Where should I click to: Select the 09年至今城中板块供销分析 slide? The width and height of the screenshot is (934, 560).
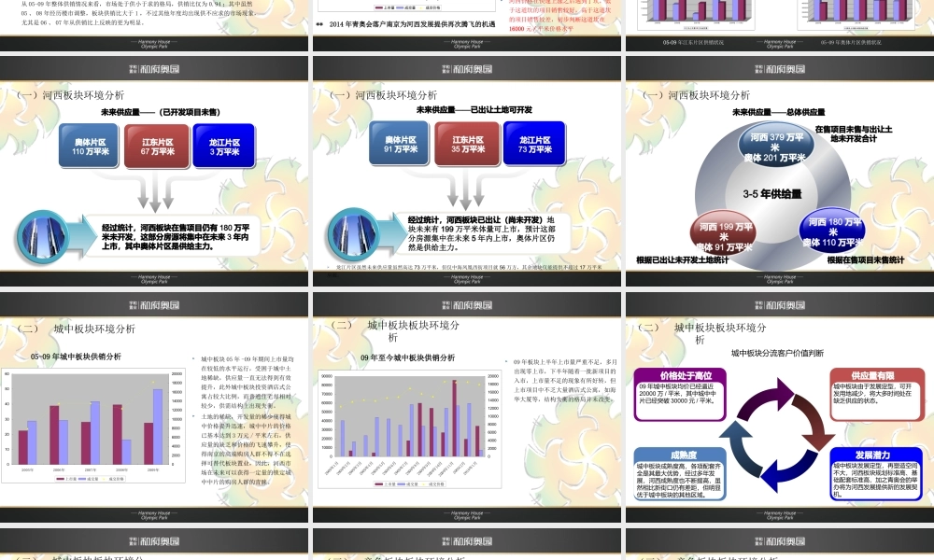pyautogui.click(x=467, y=407)
